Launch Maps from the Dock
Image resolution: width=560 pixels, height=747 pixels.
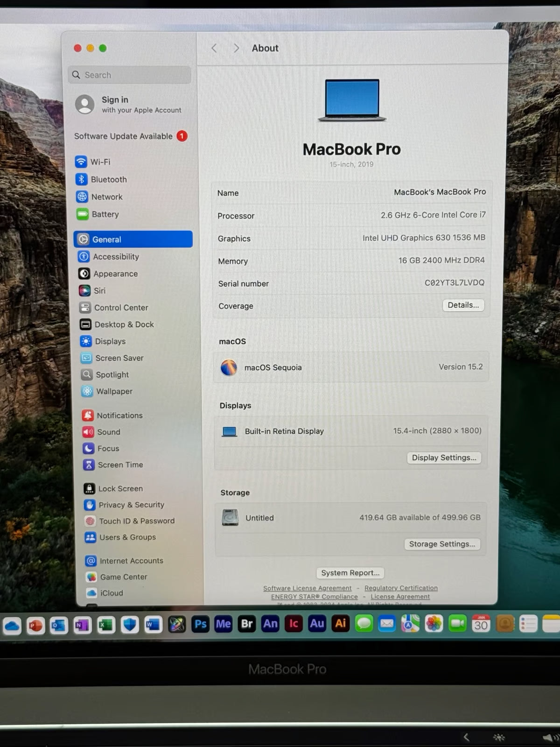pos(411,623)
